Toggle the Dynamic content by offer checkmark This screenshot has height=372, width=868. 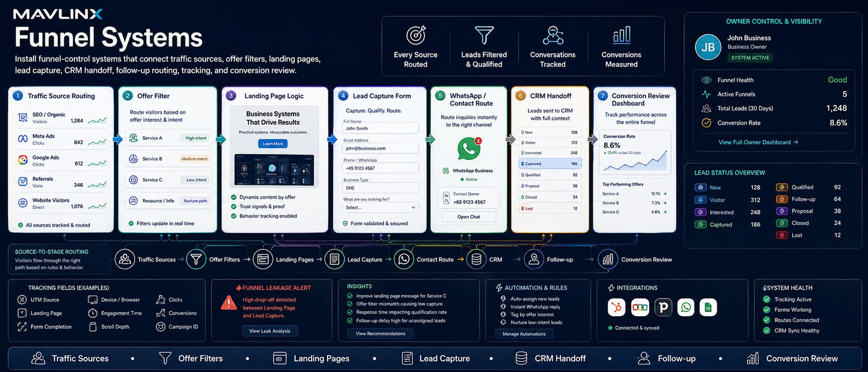tap(234, 197)
